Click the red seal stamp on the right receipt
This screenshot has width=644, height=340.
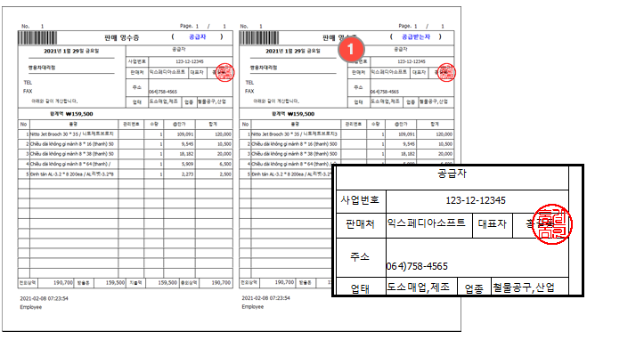pos(446,73)
